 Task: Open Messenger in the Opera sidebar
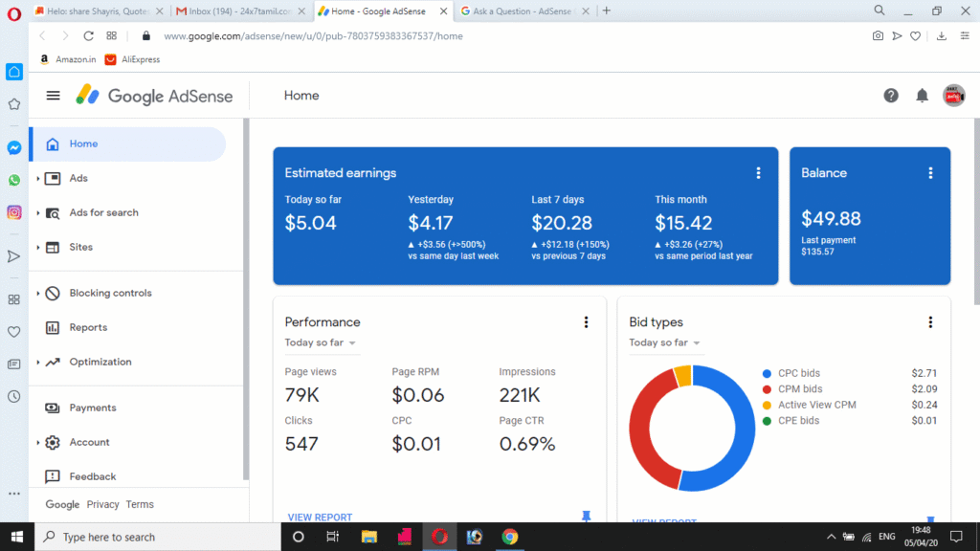(14, 148)
